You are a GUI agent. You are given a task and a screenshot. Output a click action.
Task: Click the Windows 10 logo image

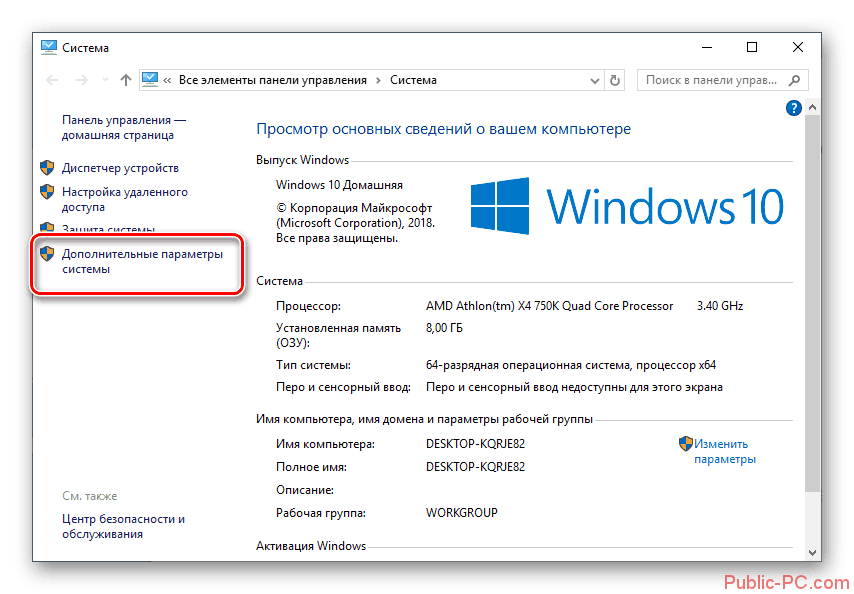click(627, 206)
